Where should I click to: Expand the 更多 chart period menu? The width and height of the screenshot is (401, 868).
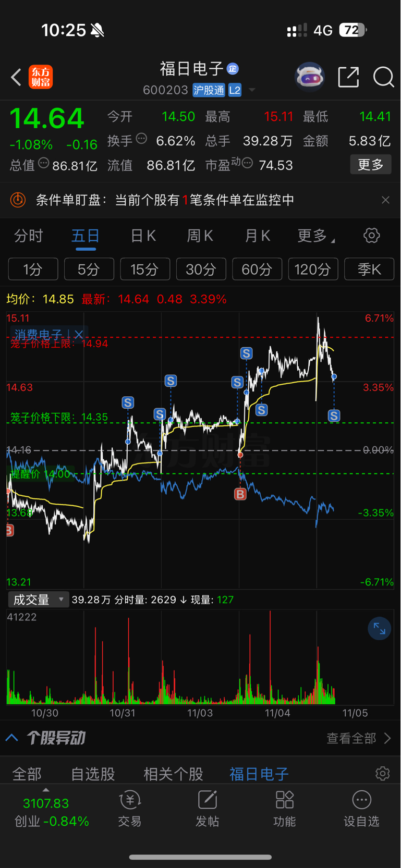(316, 236)
